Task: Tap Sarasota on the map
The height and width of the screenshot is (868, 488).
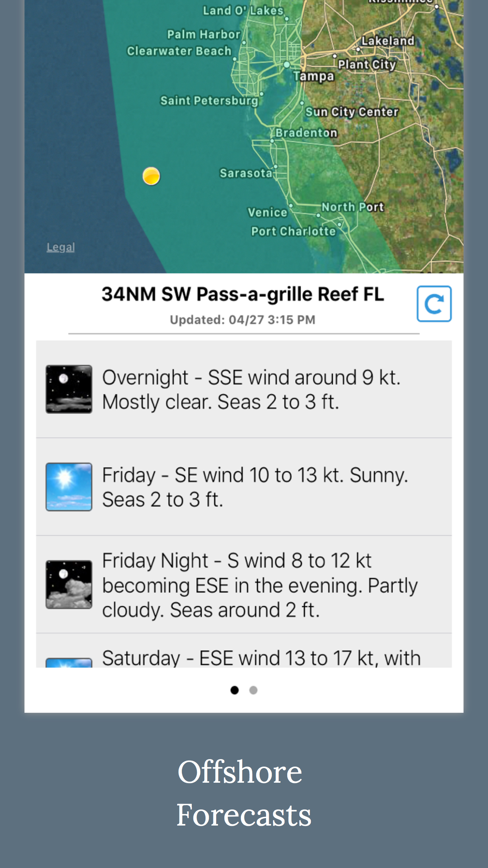Action: tap(246, 173)
